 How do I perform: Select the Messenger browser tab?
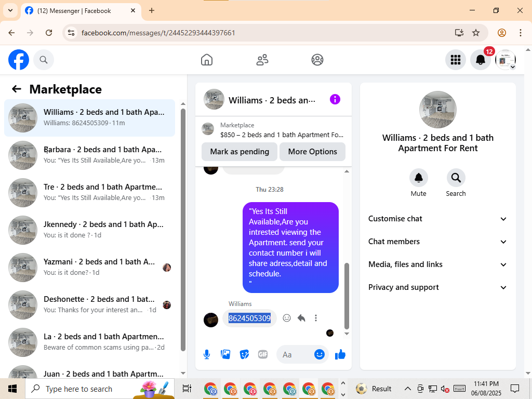(x=82, y=11)
